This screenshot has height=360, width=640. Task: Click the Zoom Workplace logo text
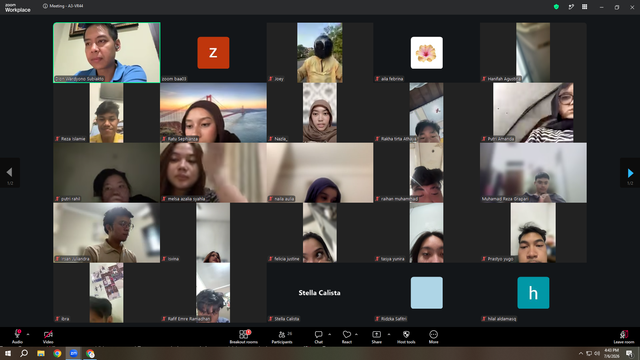[18, 8]
